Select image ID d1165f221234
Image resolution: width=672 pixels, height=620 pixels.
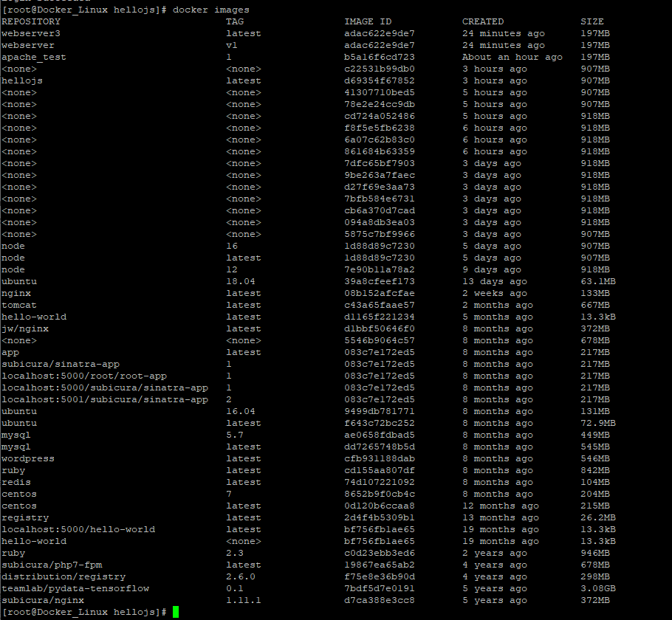coord(380,317)
